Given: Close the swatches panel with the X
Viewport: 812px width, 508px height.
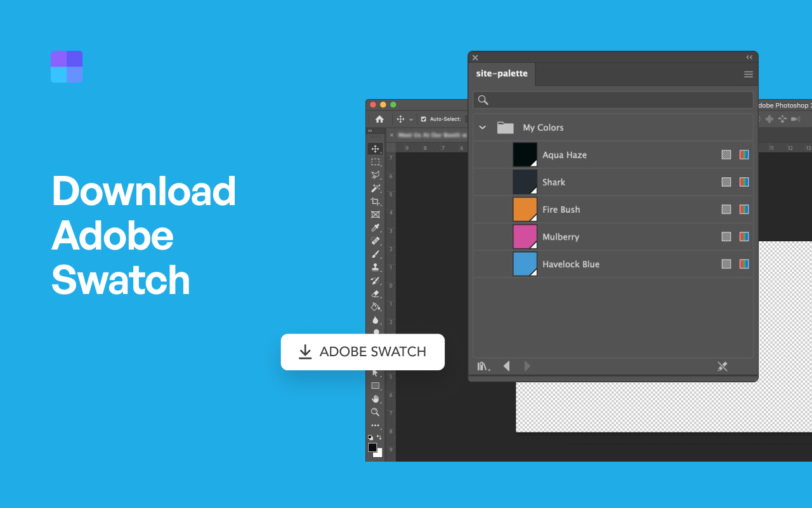Looking at the screenshot, I should 475,58.
